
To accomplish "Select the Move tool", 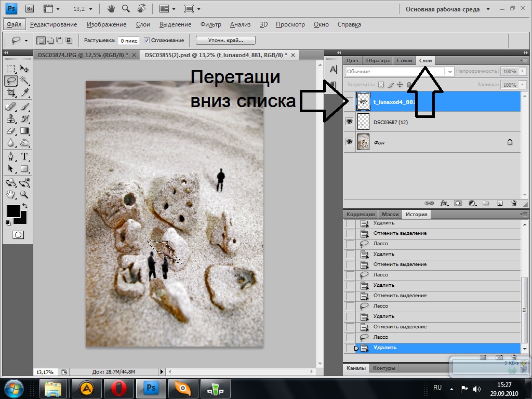I will click(x=24, y=69).
